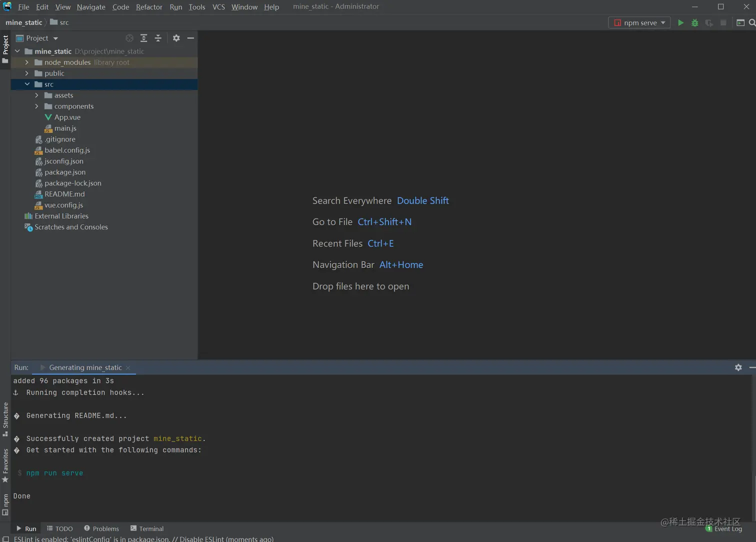Viewport: 756px width, 542px height.
Task: Click Collapse All icon in Project panel
Action: pos(158,38)
